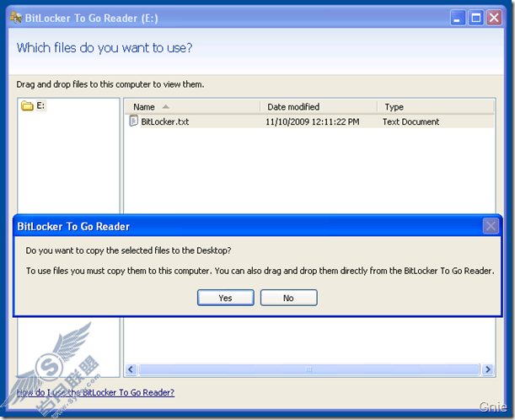Click the BitLocker key icon in title bar
The width and height of the screenshot is (515, 420).
click(x=16, y=18)
